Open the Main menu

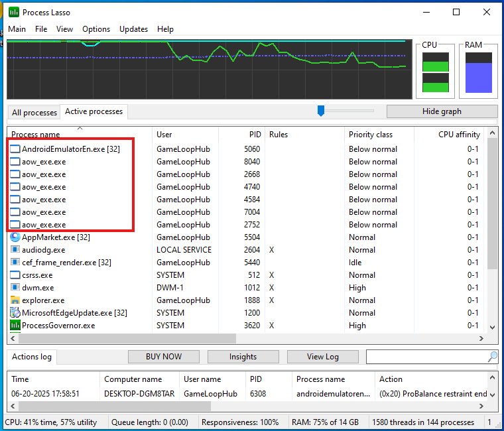point(17,29)
